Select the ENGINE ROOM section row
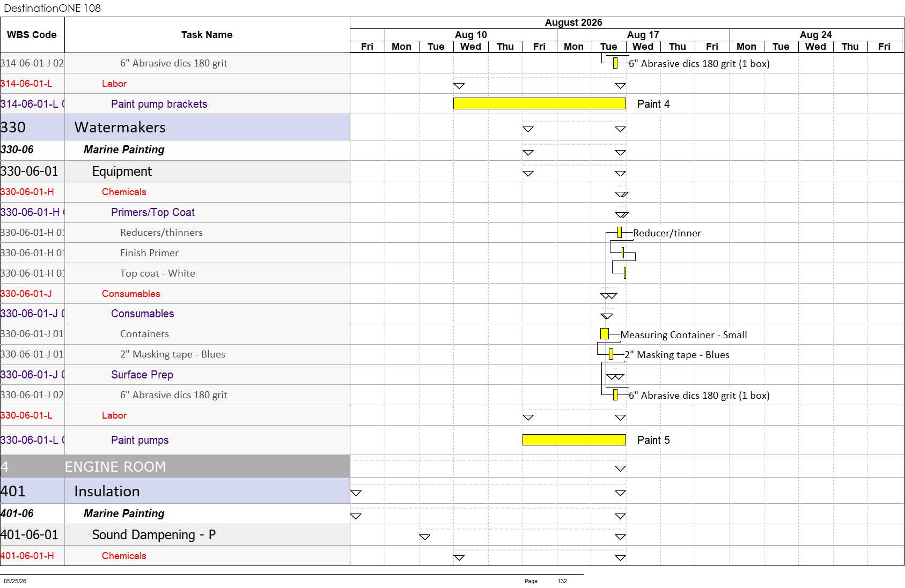 tap(175, 466)
